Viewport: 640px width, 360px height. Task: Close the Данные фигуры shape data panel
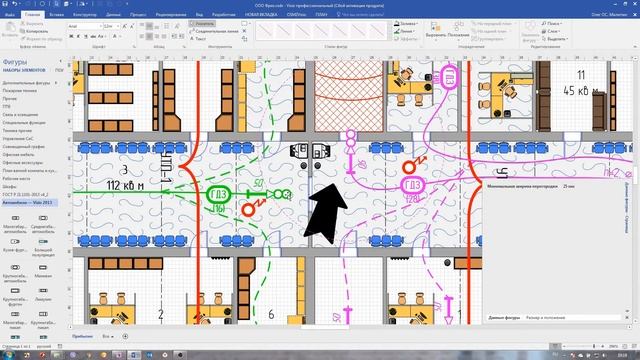(627, 317)
